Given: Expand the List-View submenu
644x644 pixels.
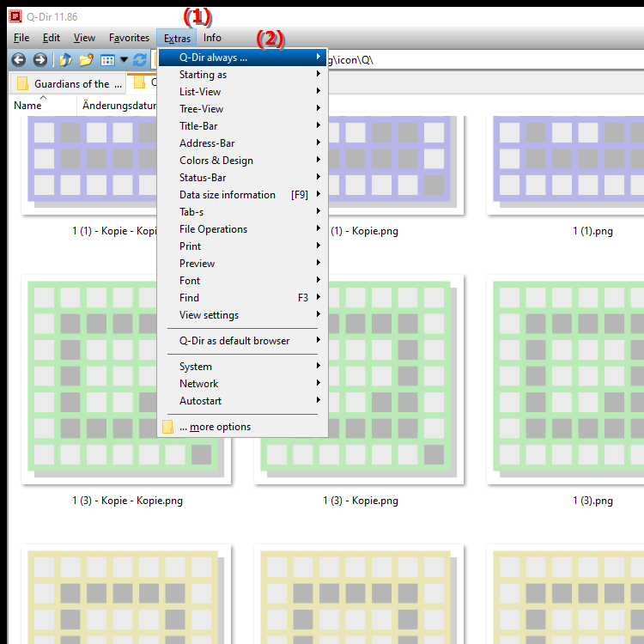Looking at the screenshot, I should (242, 92).
